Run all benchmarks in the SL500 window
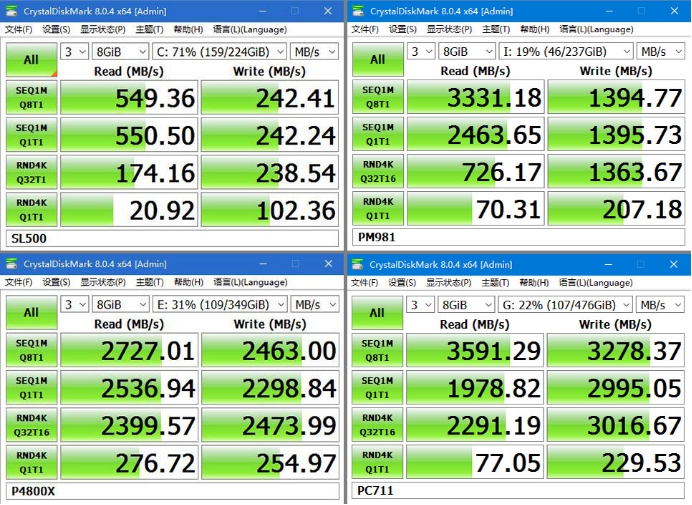This screenshot has width=692, height=505. click(31, 60)
